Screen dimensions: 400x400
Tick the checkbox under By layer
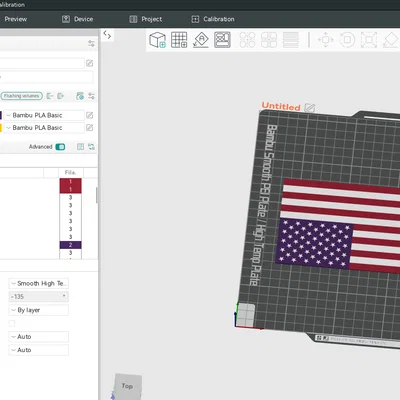(12, 323)
